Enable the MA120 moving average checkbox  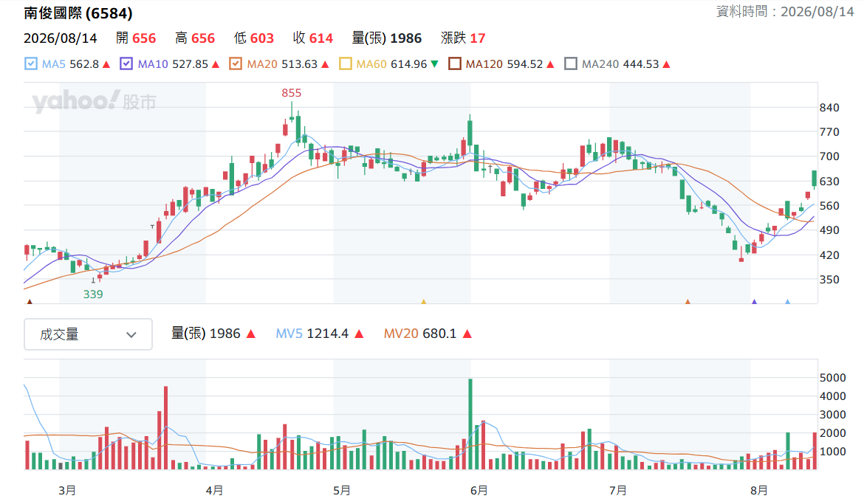click(455, 64)
